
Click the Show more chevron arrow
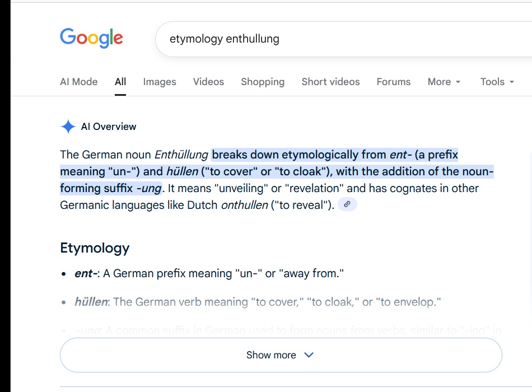(x=309, y=355)
